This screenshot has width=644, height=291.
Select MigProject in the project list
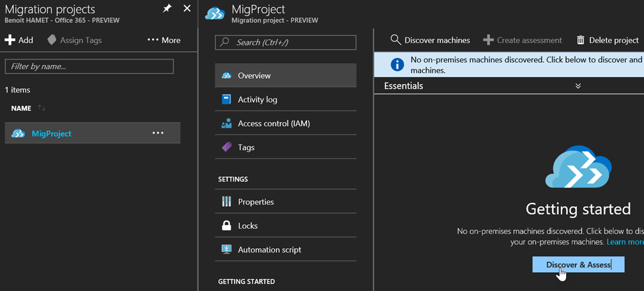[x=52, y=134]
